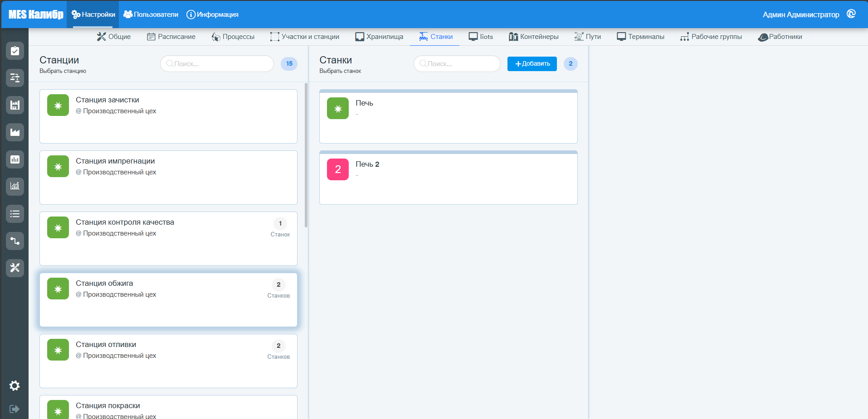Click the user profile swirl icon
This screenshot has width=868, height=419.
851,14
